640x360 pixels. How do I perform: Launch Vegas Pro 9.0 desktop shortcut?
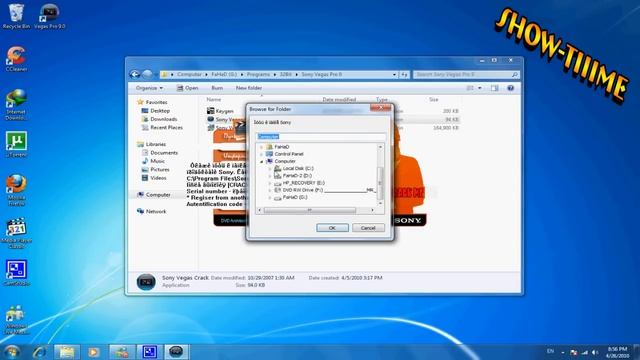pyautogui.click(x=49, y=16)
